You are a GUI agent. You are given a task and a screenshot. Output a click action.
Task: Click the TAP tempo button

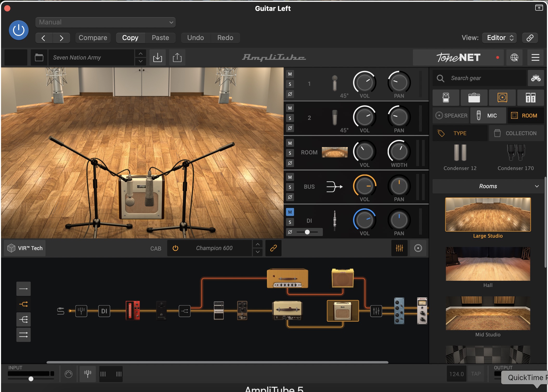pyautogui.click(x=476, y=374)
